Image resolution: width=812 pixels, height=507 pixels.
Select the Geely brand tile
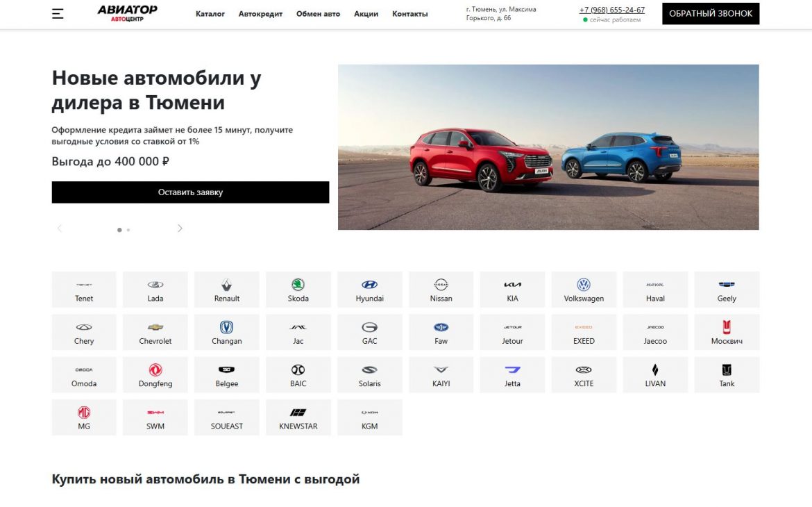click(727, 290)
